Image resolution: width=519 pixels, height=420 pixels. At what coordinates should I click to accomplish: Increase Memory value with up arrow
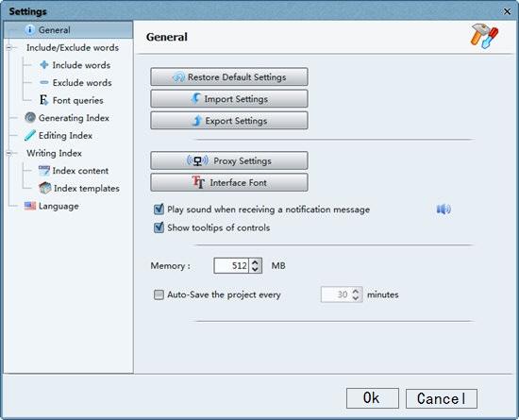pos(255,262)
